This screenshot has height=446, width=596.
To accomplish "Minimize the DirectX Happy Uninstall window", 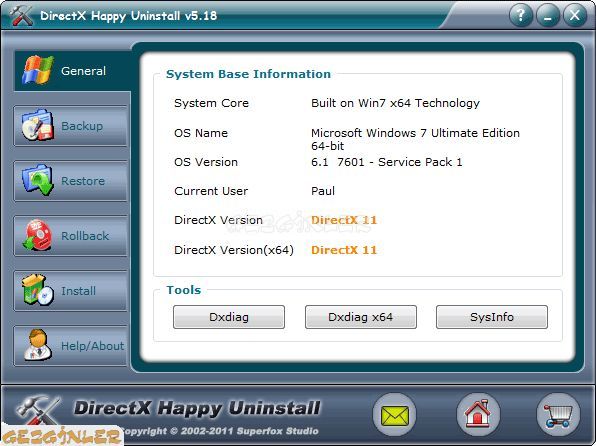I will [548, 16].
